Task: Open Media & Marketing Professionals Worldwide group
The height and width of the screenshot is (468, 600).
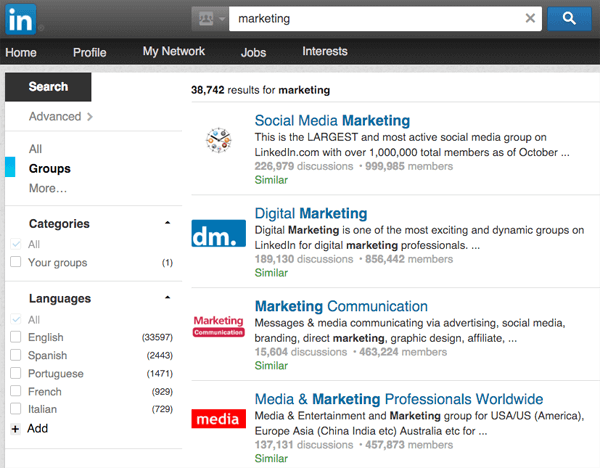Action: [x=399, y=399]
